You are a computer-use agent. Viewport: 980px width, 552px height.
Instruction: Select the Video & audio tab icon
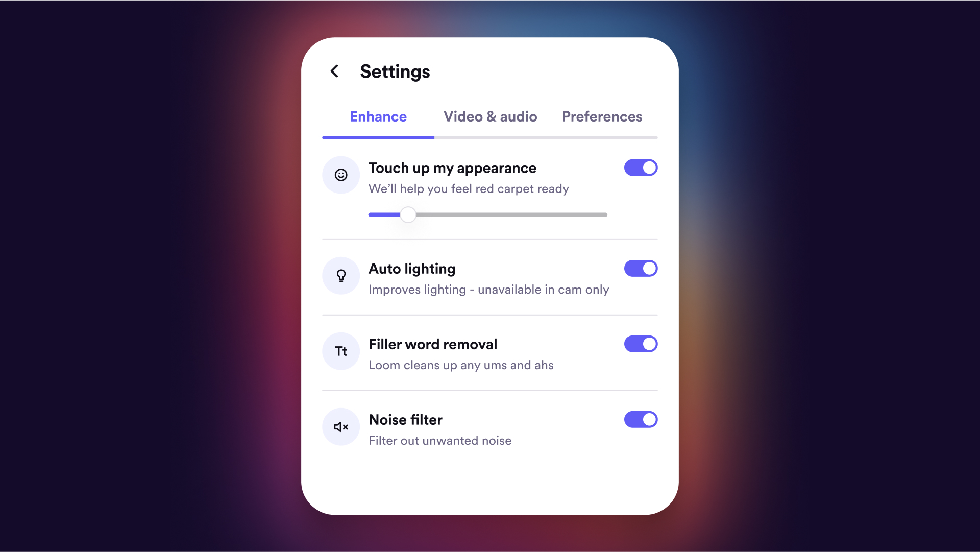point(490,116)
